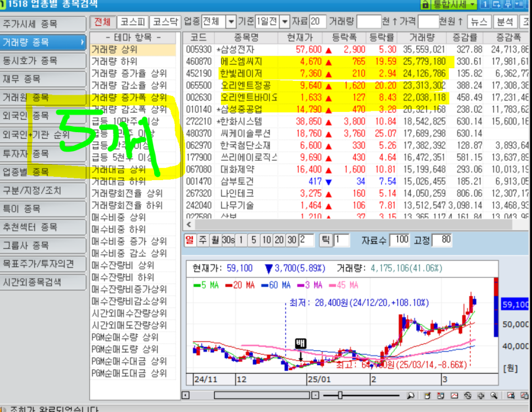Select the 10 minute period toggle
532x412 pixels.
(267, 240)
